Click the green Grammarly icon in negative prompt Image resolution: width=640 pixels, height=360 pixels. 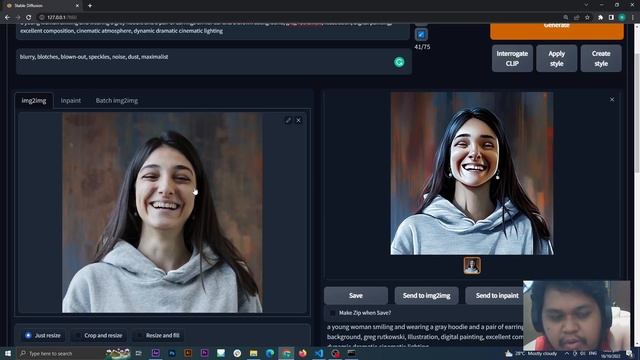pos(399,62)
